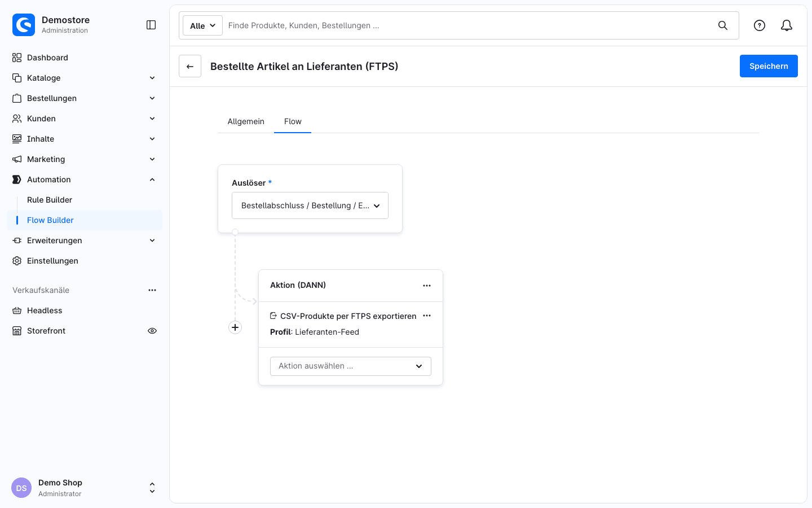Click the Speichern button
Viewport: 812px width, 508px height.
769,66
